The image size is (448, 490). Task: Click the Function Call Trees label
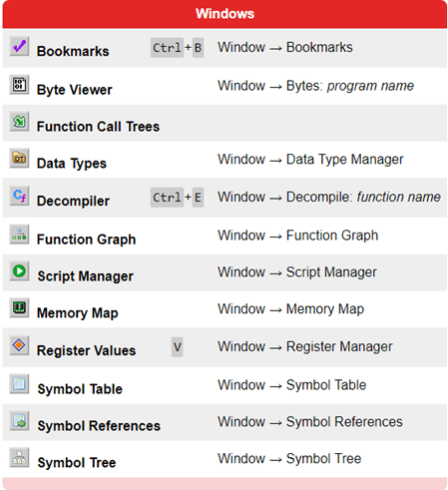(x=98, y=127)
